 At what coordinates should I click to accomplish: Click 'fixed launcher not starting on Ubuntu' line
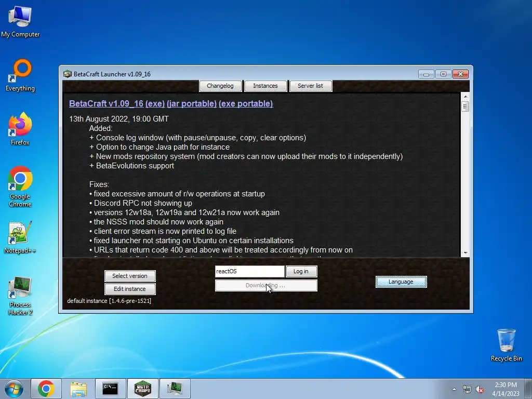coord(191,241)
